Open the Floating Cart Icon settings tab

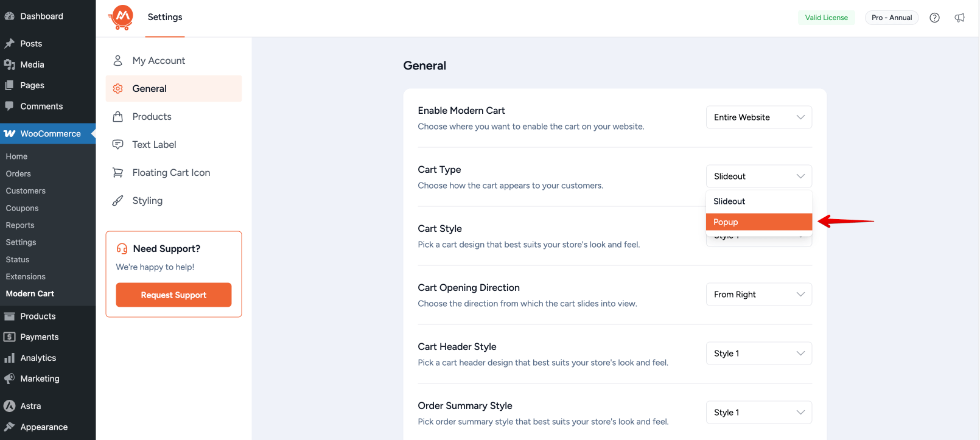pos(173,172)
